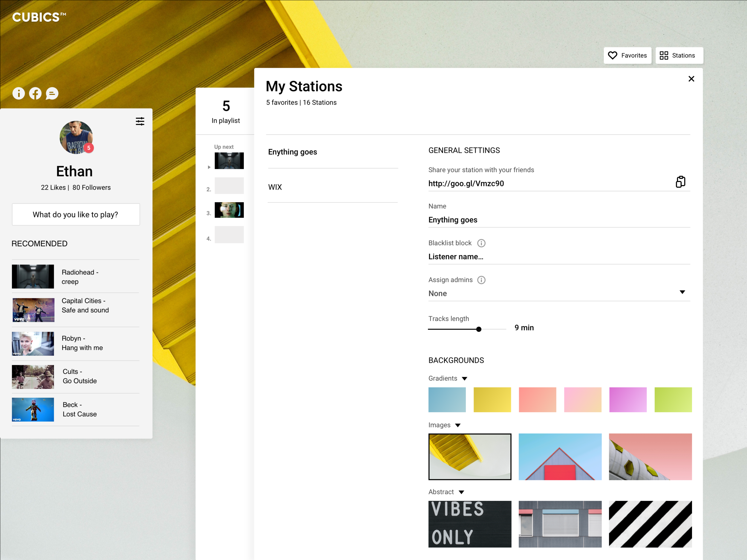Viewport: 747px width, 560px height.
Task: Collapse the Images backgrounds section
Action: (457, 425)
